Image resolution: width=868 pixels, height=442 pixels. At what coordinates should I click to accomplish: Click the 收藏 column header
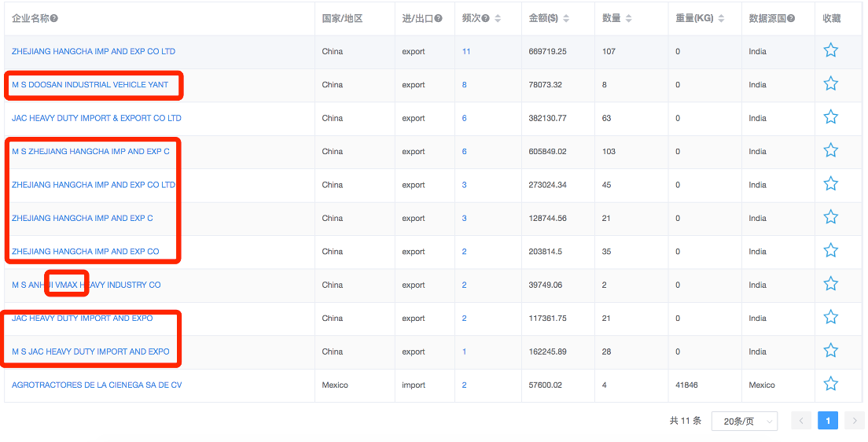click(832, 18)
